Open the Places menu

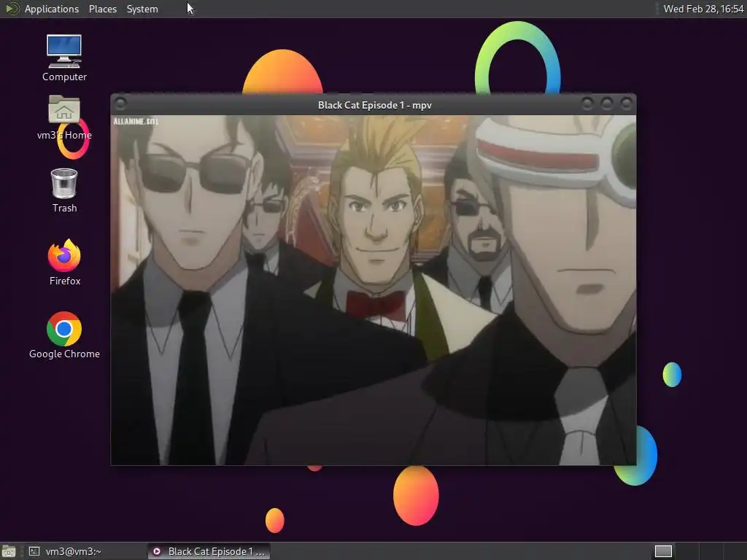click(x=102, y=9)
